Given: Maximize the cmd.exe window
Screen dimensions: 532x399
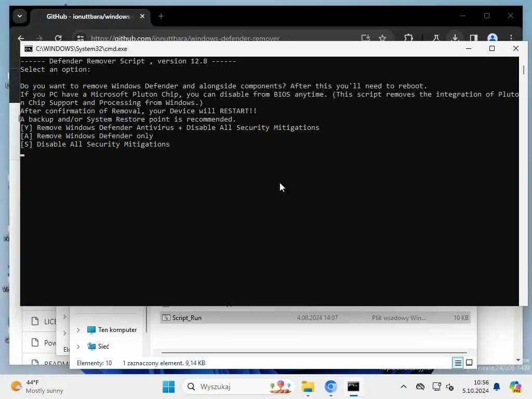Looking at the screenshot, I should click(x=491, y=48).
